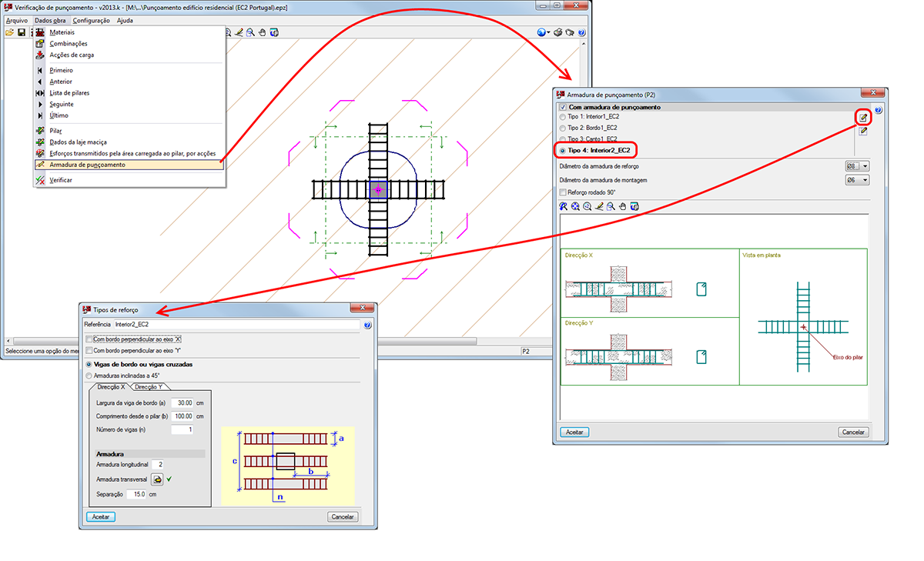Click the Verificar menu icon
924x561 pixels.
tap(41, 180)
